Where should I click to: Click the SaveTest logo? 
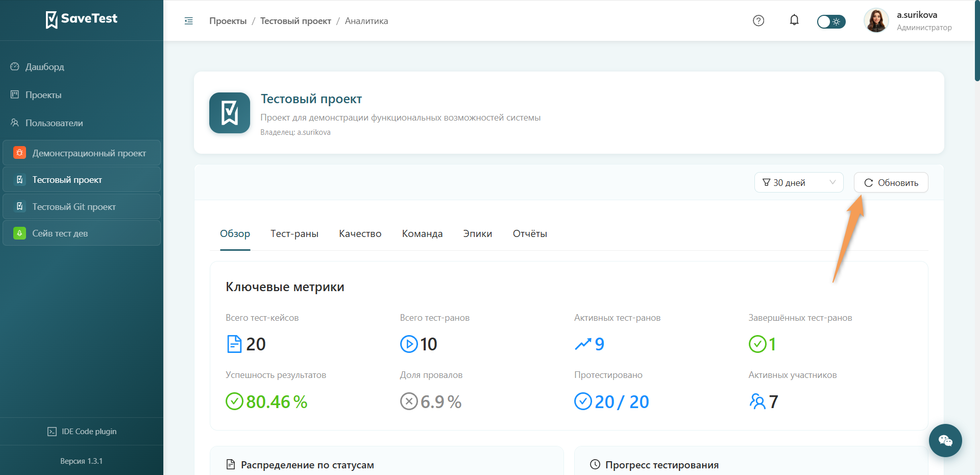82,19
